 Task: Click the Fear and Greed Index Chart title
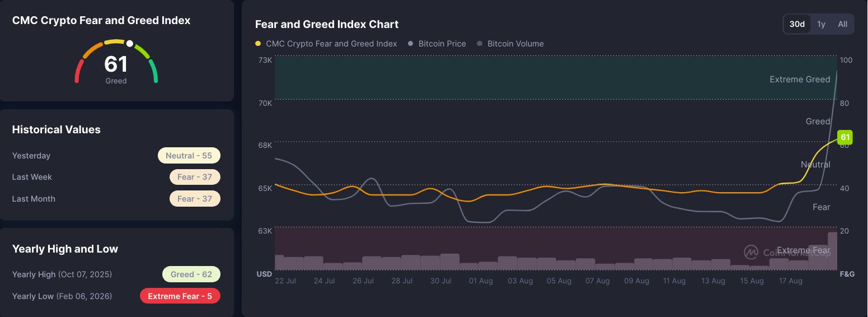327,24
